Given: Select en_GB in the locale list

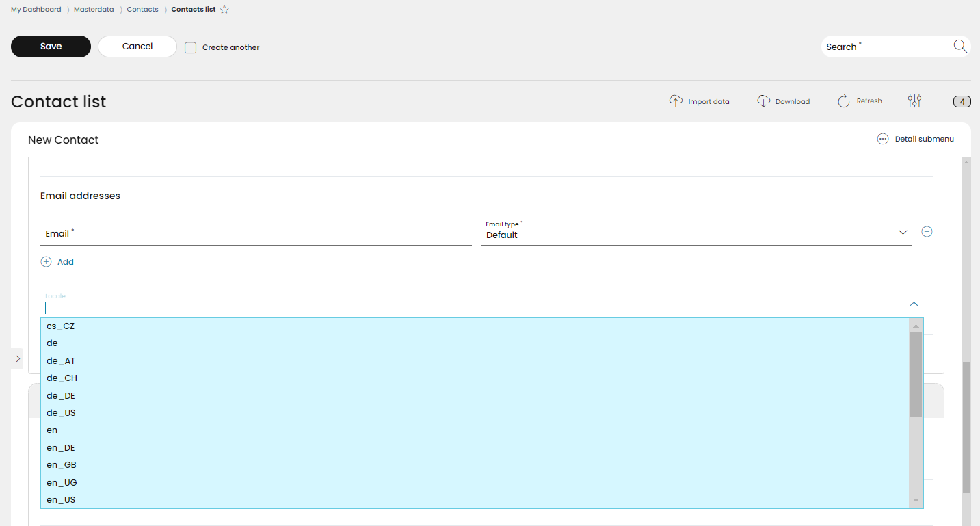Looking at the screenshot, I should [x=475, y=465].
